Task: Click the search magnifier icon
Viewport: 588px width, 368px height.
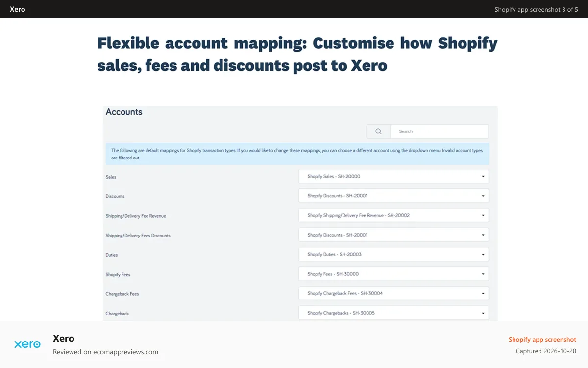Action: pos(378,131)
